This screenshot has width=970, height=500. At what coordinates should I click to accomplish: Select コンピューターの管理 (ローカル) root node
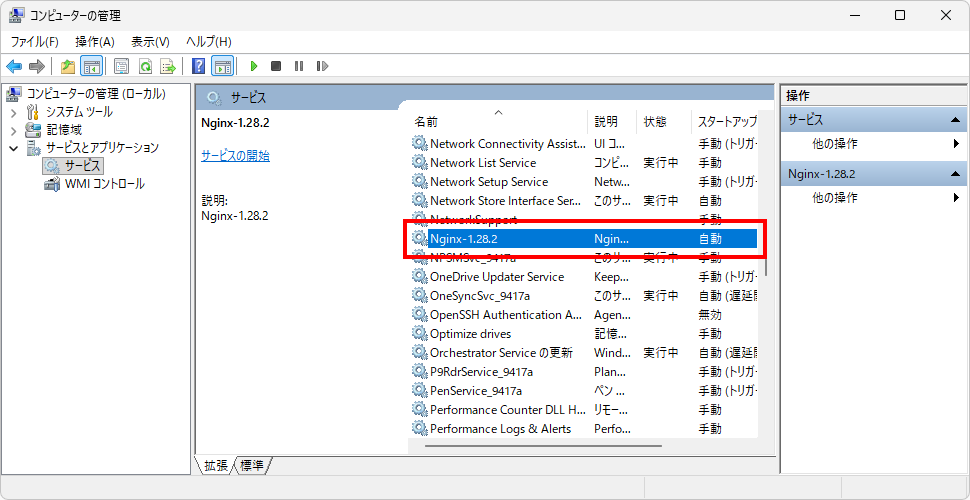96,94
